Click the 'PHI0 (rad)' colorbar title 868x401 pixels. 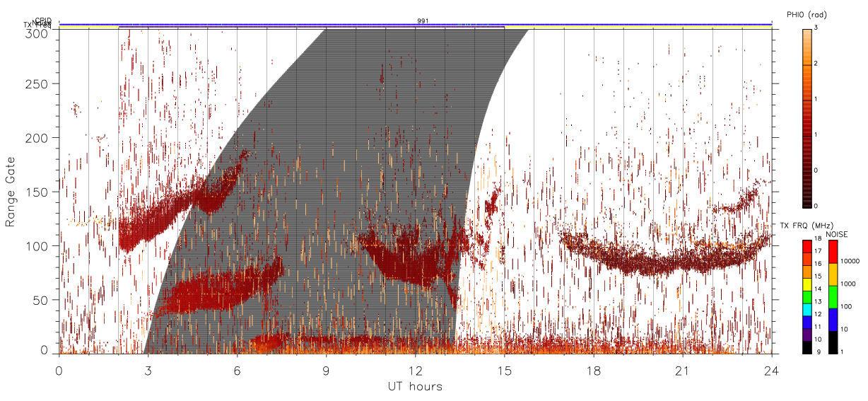[807, 14]
